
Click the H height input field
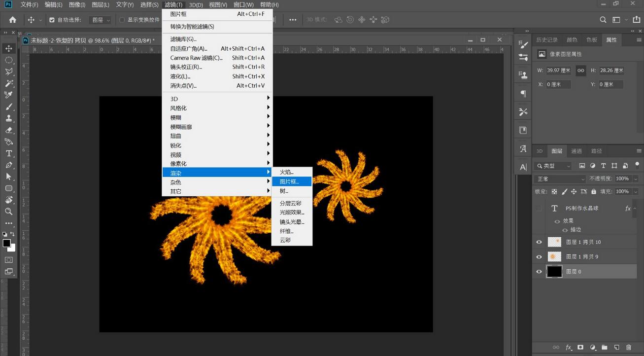pyautogui.click(x=611, y=71)
